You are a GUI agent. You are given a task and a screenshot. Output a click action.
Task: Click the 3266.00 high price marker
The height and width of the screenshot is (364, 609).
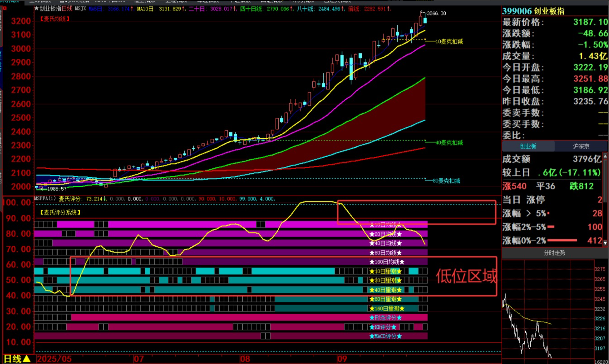tap(436, 13)
